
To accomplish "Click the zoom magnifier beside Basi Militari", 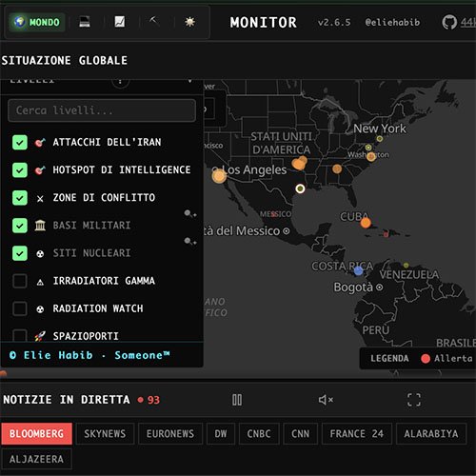I will point(189,213).
